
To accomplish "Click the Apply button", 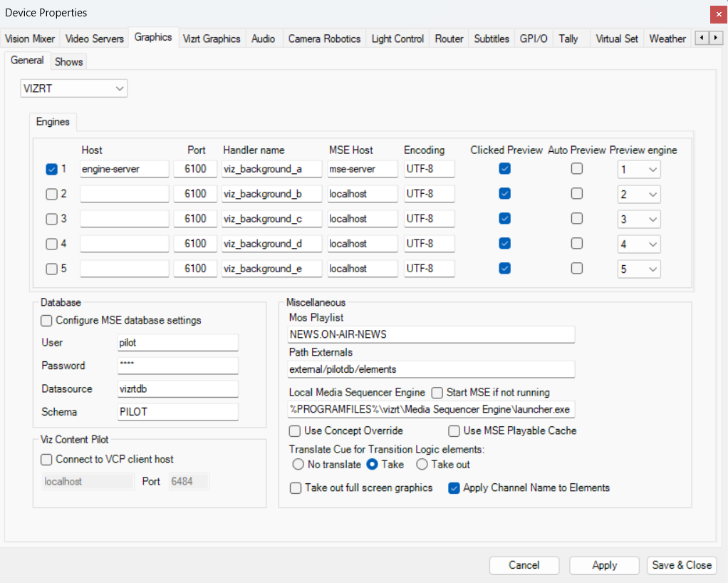I will click(604, 565).
